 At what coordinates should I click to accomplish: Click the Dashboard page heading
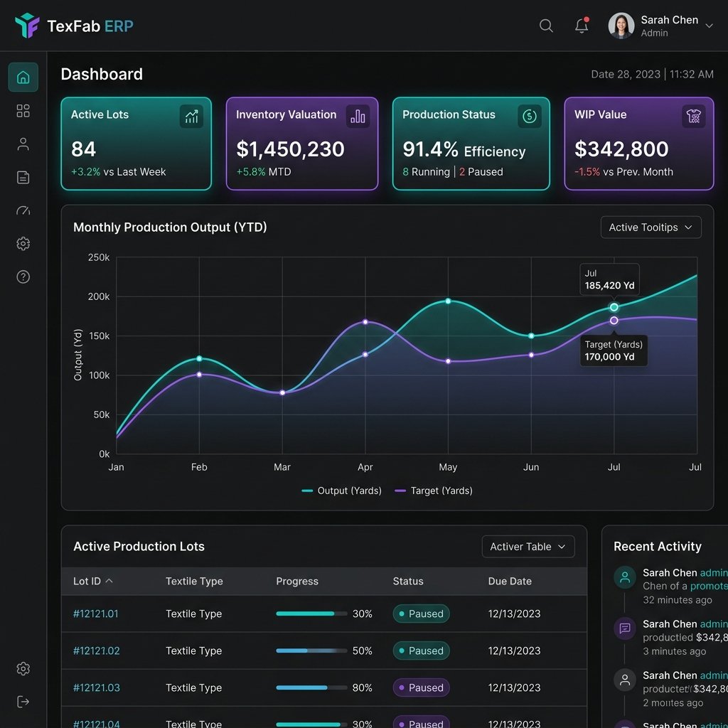click(x=102, y=74)
